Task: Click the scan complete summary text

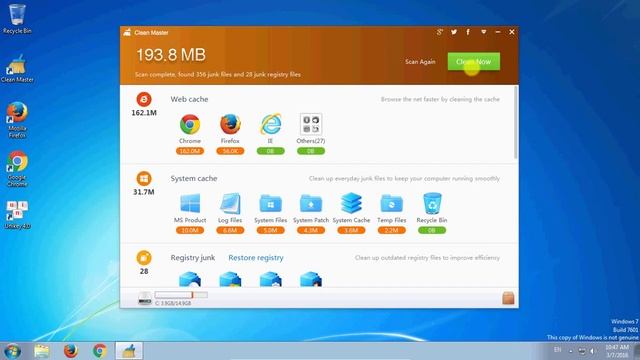Action: click(218, 75)
